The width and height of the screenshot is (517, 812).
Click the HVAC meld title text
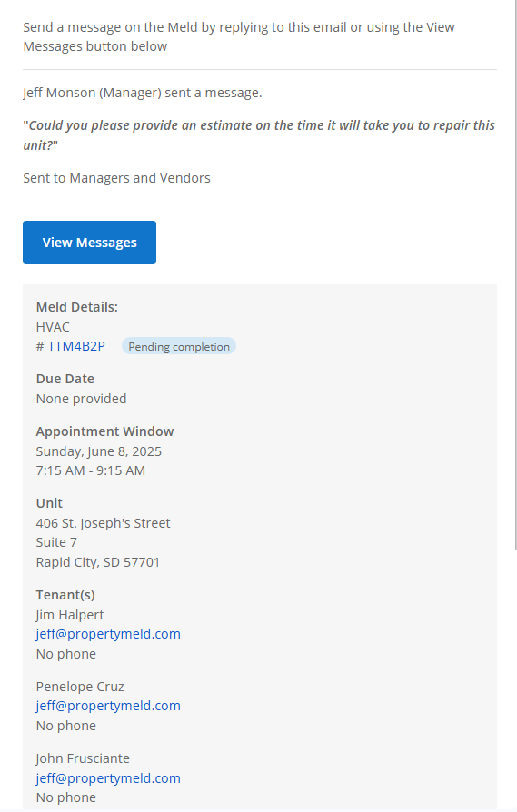tap(53, 327)
